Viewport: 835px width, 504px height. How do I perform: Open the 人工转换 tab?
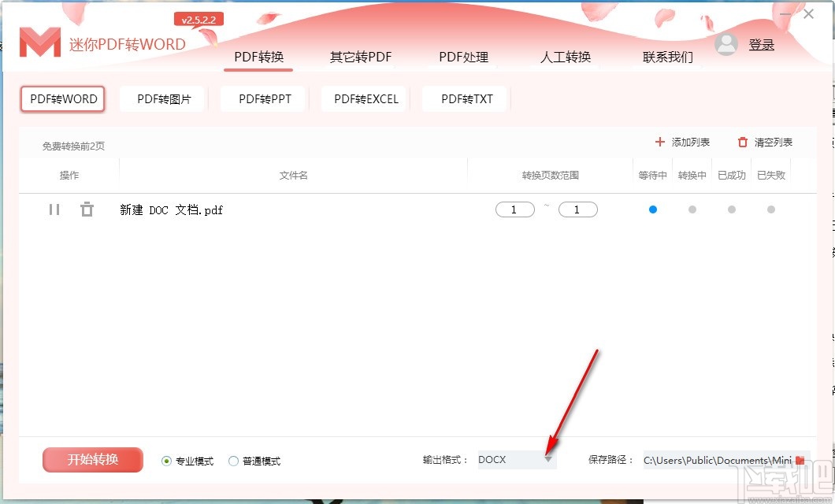pos(566,57)
